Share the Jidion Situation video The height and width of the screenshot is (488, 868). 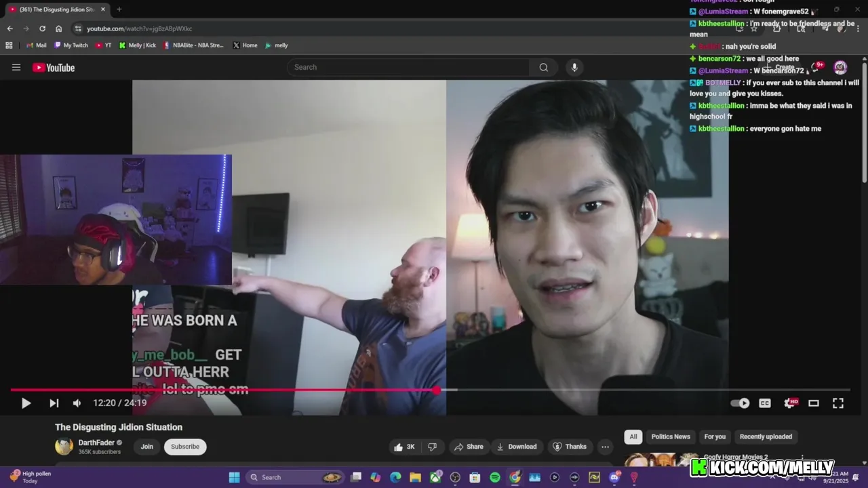[x=469, y=447]
